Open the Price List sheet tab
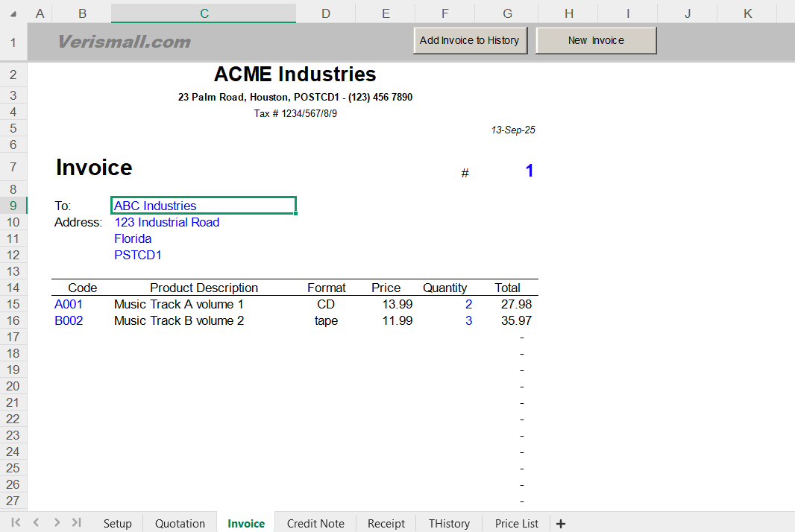 tap(516, 523)
